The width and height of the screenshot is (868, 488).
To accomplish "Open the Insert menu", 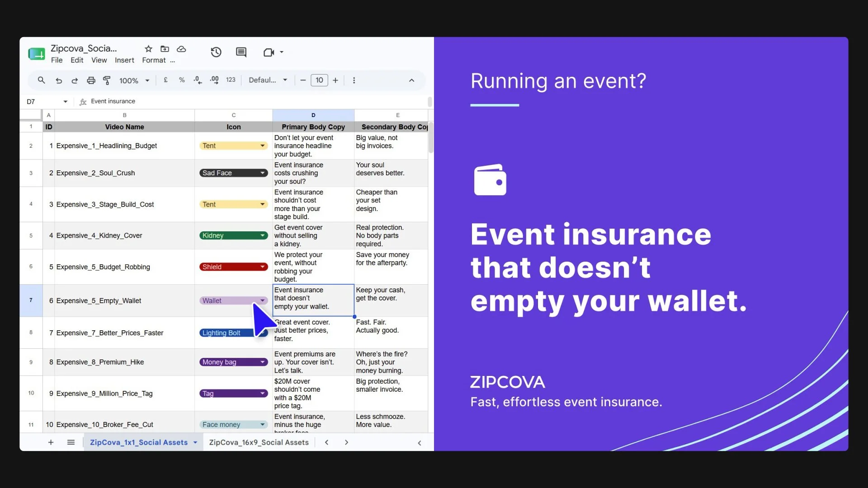I will coord(124,60).
